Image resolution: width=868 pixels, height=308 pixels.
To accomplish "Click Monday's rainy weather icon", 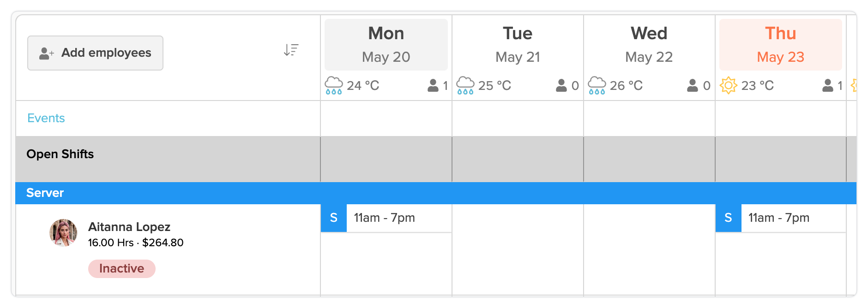I will click(333, 86).
